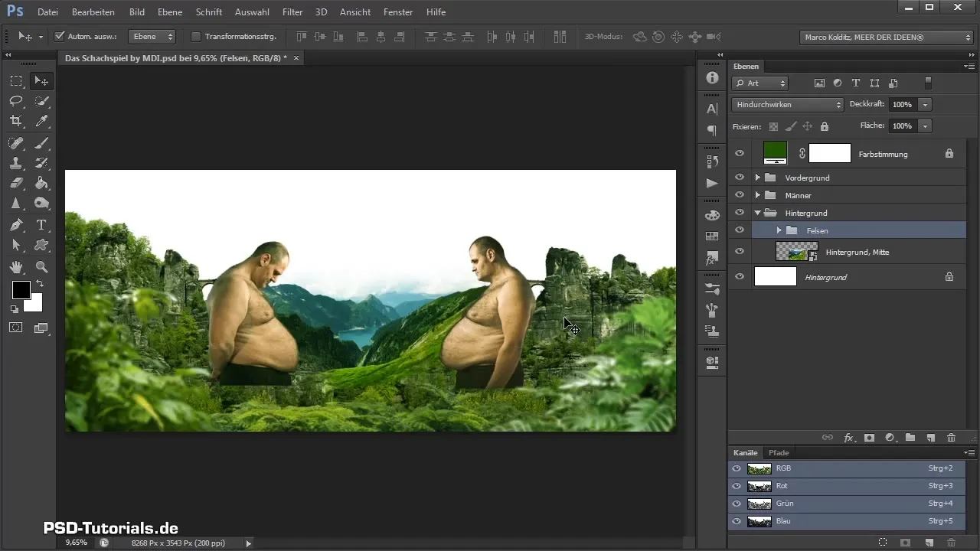The height and width of the screenshot is (551, 980).
Task: Select the Brush tool
Action: [41, 142]
